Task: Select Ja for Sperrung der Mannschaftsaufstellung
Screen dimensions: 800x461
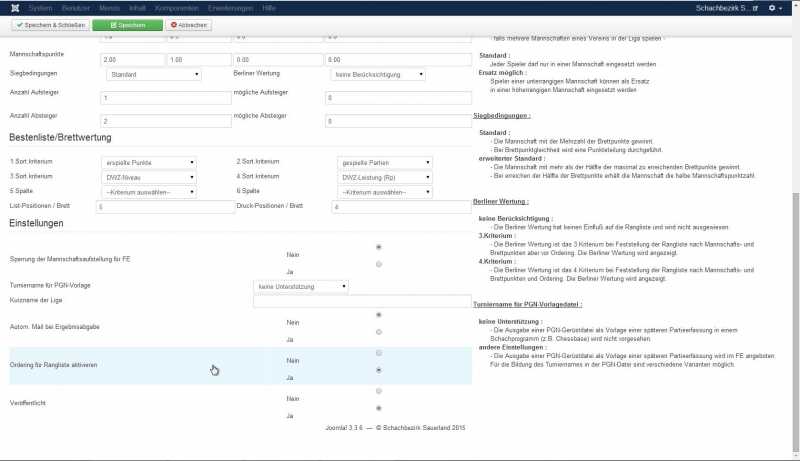Action: pos(377,265)
